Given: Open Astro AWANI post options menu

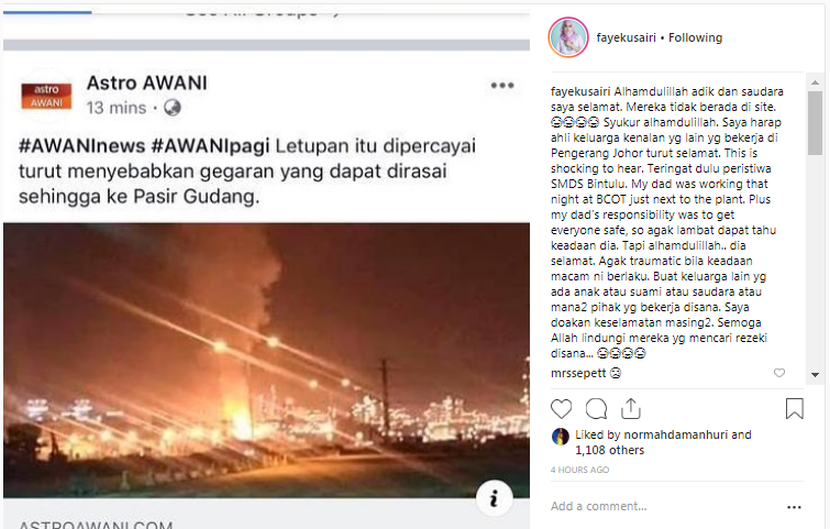Looking at the screenshot, I should tap(502, 85).
